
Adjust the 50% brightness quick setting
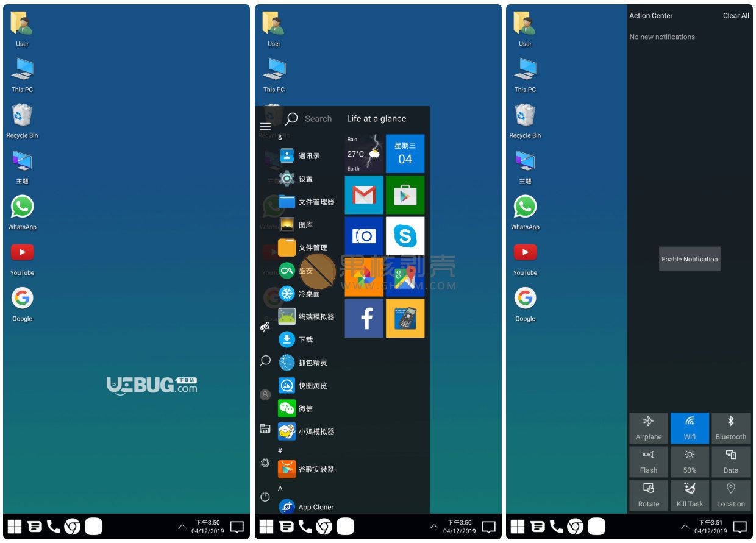point(690,461)
